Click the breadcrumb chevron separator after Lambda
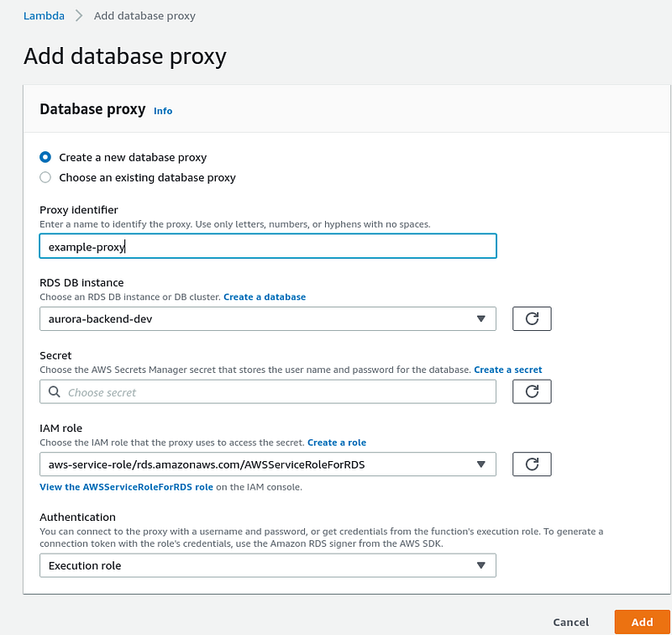This screenshot has width=672, height=635. [79, 16]
